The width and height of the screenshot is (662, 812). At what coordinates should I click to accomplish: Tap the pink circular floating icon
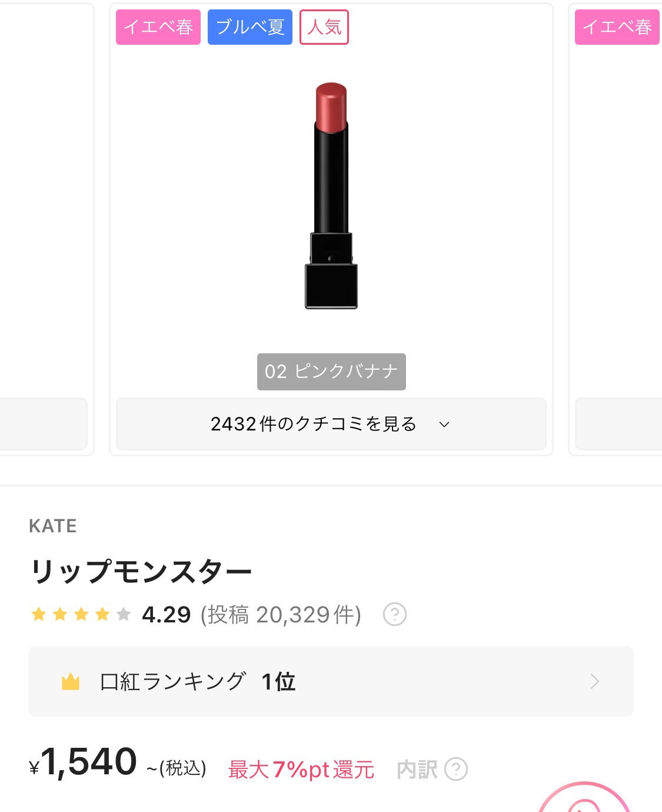(x=584, y=801)
